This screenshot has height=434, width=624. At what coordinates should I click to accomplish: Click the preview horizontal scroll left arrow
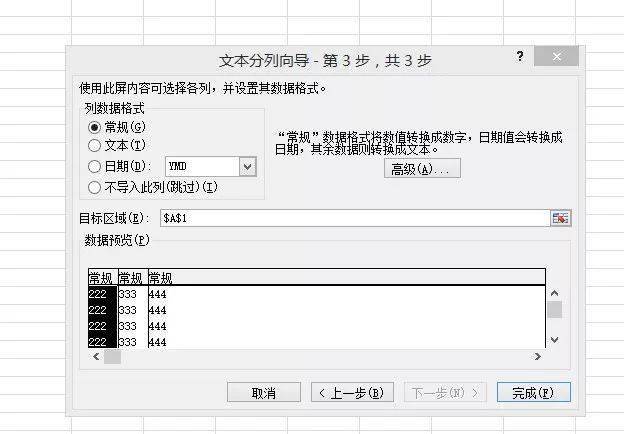(95, 357)
